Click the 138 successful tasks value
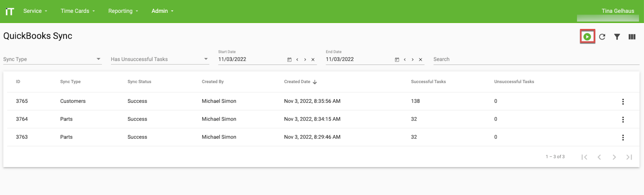This screenshot has height=195, width=644. pyautogui.click(x=415, y=101)
